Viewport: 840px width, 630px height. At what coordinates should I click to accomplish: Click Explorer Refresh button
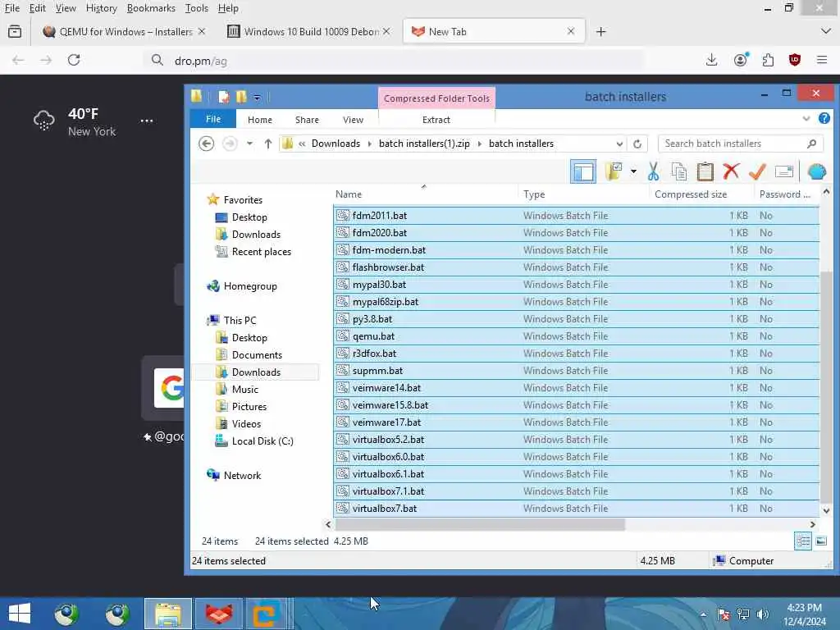pos(637,144)
